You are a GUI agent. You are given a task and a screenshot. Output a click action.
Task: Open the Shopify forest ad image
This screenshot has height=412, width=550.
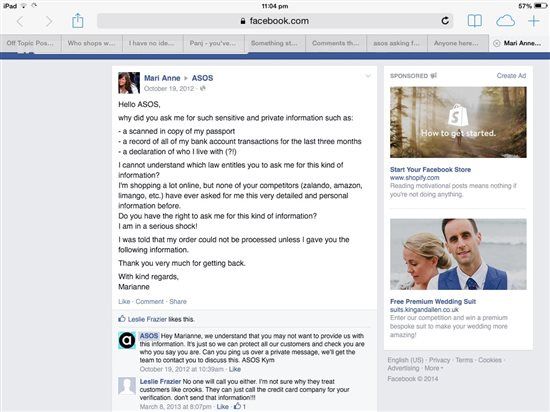point(458,122)
